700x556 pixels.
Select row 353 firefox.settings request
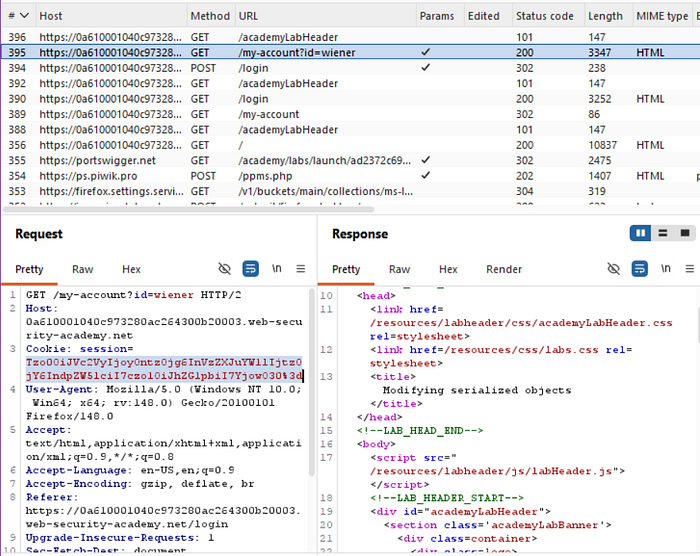coord(350,191)
